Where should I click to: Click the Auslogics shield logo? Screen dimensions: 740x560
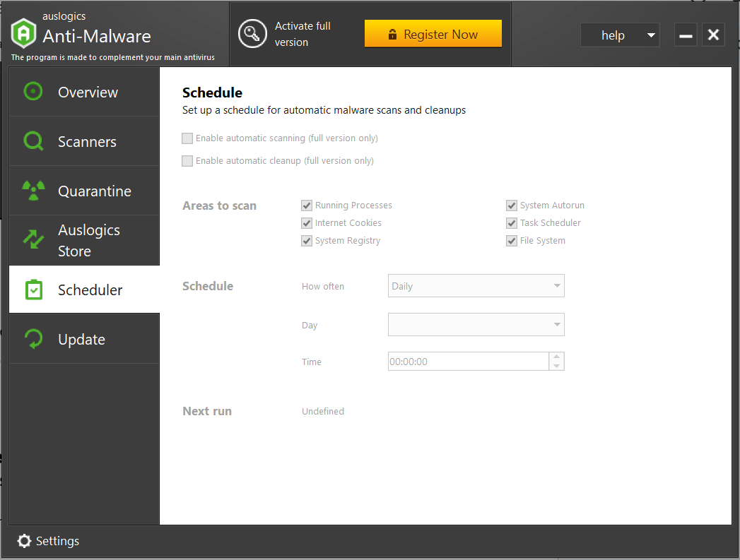point(23,33)
